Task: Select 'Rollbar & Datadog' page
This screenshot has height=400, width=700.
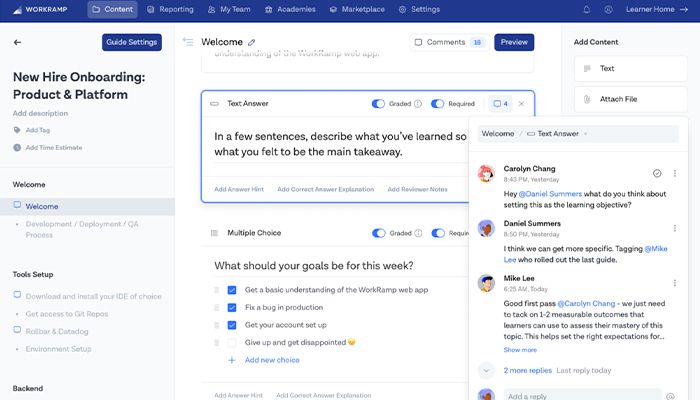Action: click(x=57, y=332)
